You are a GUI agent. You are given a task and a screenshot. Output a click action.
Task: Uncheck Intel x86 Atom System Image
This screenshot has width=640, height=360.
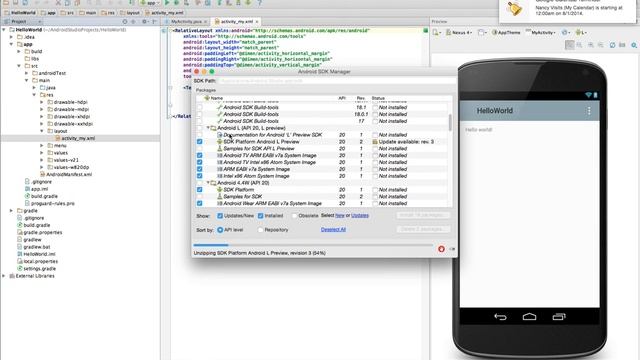pyautogui.click(x=200, y=176)
